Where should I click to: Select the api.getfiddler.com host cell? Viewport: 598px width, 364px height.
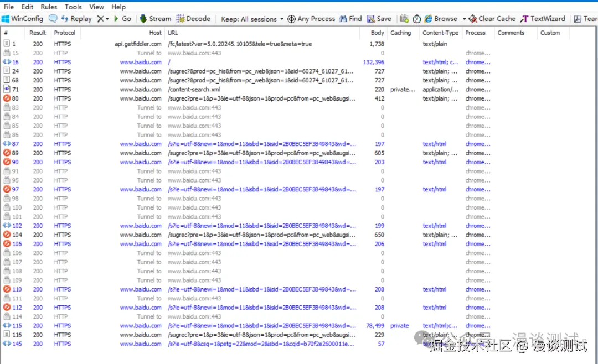(138, 44)
